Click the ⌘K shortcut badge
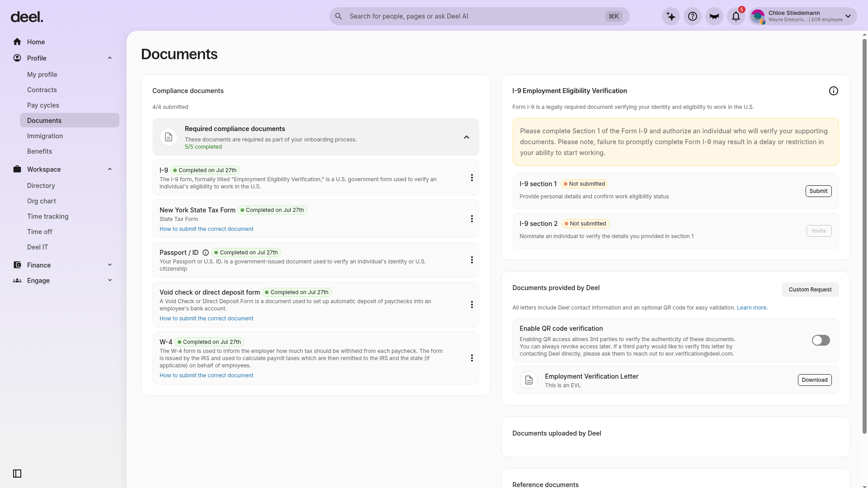The image size is (868, 488). [x=613, y=16]
